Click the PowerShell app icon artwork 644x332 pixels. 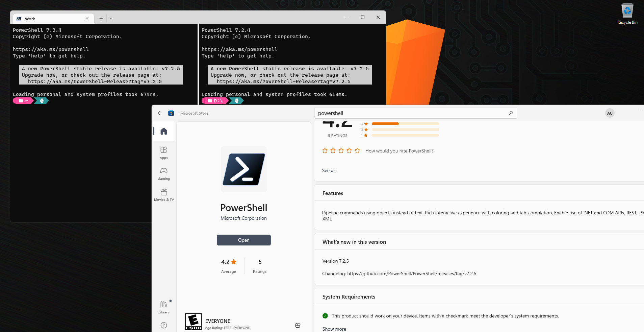click(x=243, y=169)
